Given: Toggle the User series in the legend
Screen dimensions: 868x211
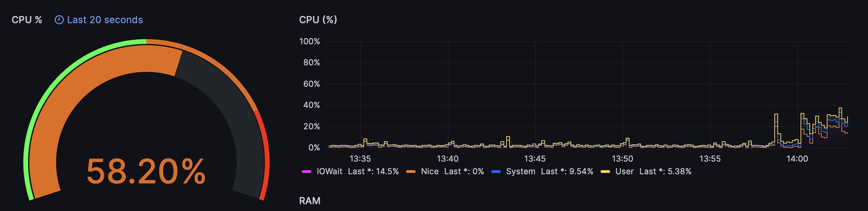Looking at the screenshot, I should point(624,172).
